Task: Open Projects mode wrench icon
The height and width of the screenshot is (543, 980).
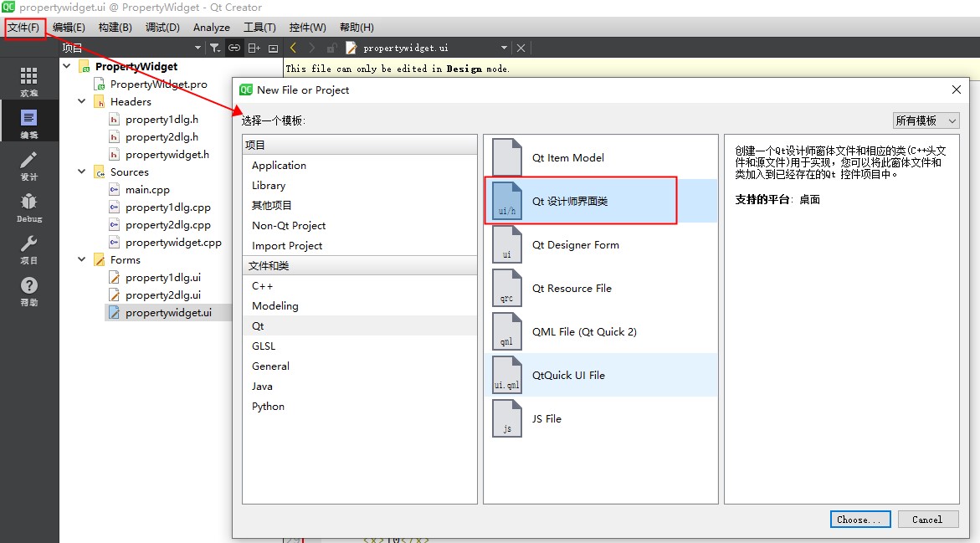Action: pos(28,249)
